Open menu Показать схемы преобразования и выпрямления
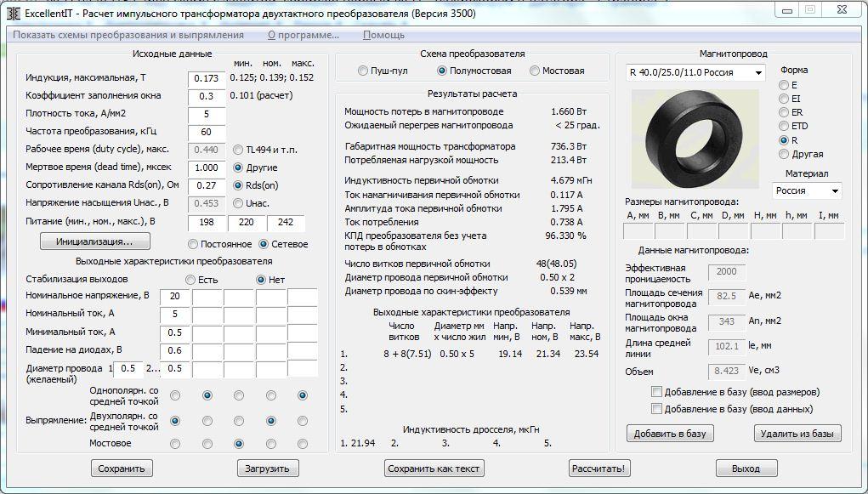The image size is (868, 494). [128, 35]
